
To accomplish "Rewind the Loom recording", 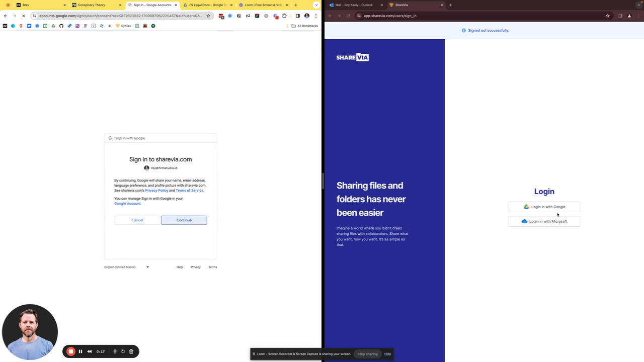I will [90, 351].
